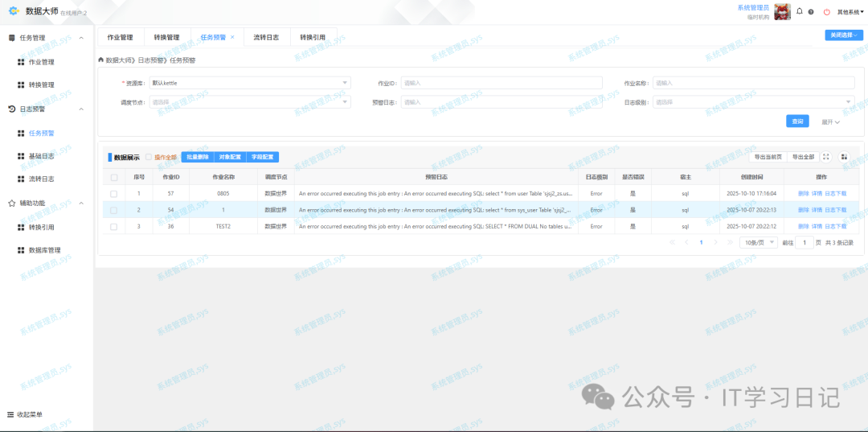Click the fullscreen icon in table toolbar
Viewport: 868px width, 432px height.
point(826,157)
